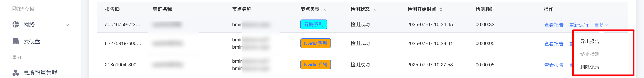Open the 检测状态 column filter arrow
Screen dimensions: 644x78
click(x=376, y=10)
